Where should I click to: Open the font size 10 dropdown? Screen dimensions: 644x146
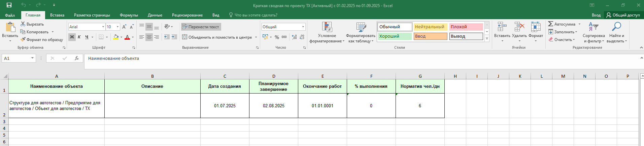(117, 27)
